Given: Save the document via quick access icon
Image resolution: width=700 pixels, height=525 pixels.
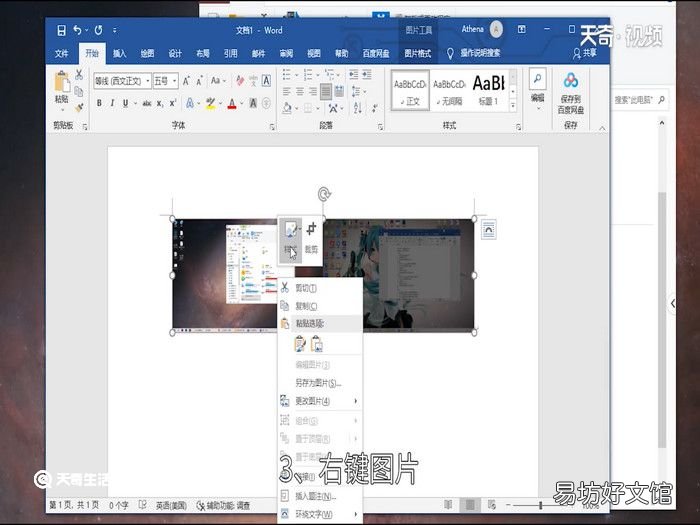Looking at the screenshot, I should [61, 30].
